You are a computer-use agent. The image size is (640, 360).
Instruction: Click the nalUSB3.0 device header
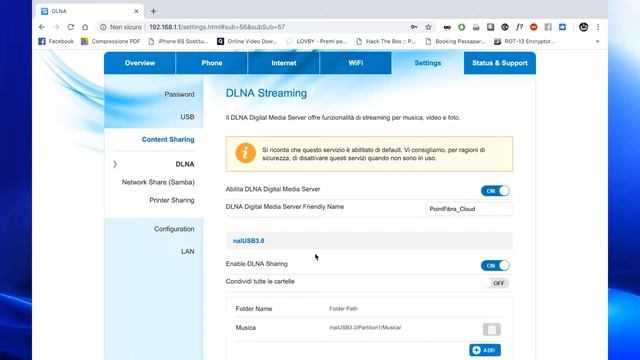coord(369,241)
